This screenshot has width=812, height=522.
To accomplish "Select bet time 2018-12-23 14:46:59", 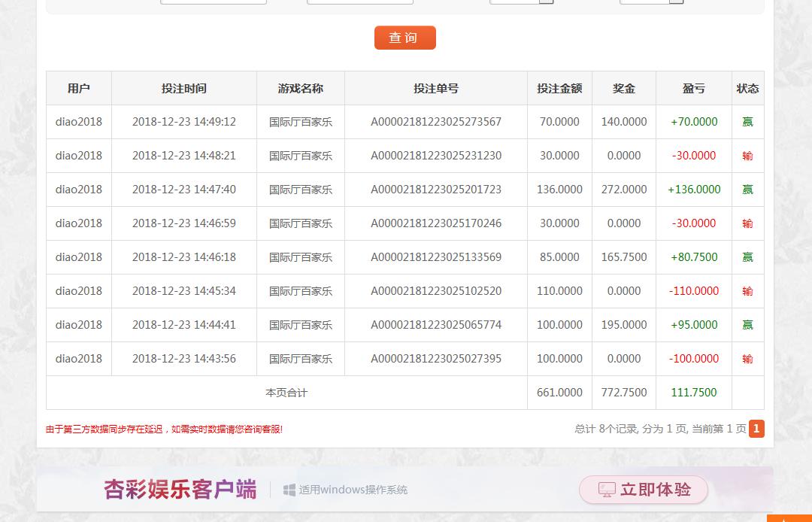I will tap(184, 223).
